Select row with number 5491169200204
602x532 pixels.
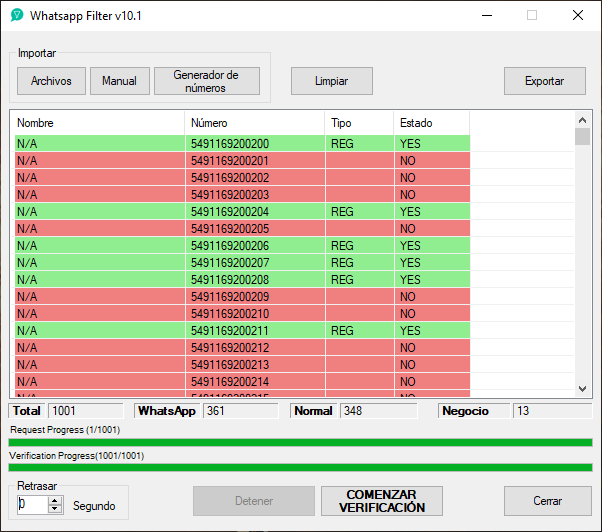[242, 211]
